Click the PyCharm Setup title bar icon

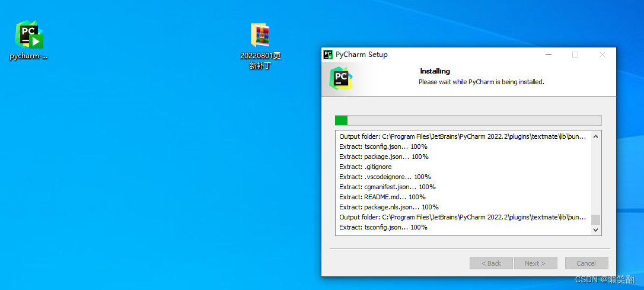328,55
